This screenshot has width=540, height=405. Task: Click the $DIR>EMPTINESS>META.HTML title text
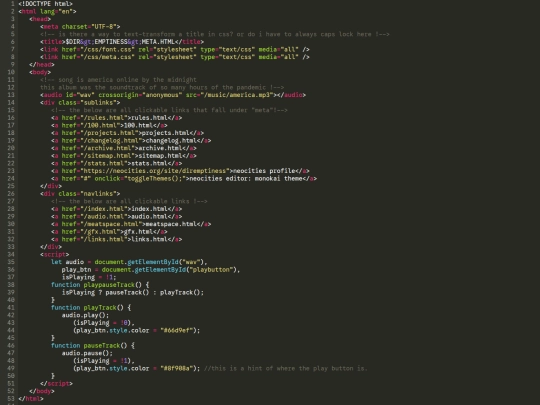pos(120,42)
